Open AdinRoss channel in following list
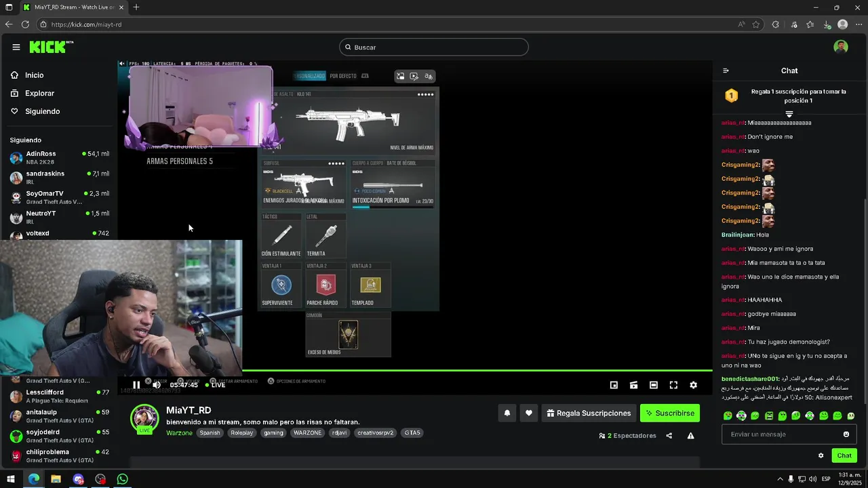The image size is (868, 488). coord(60,157)
